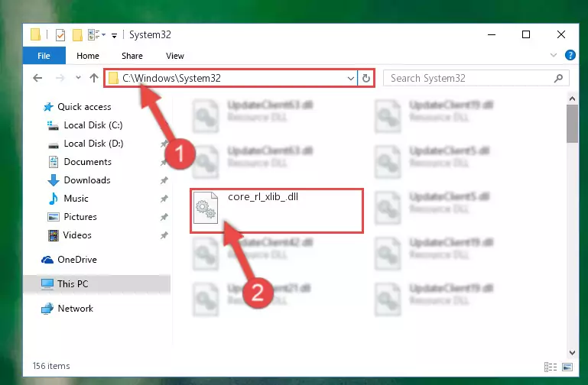Switch to Details view in status bar
Viewport: 588px width, 385px height.
point(550,367)
